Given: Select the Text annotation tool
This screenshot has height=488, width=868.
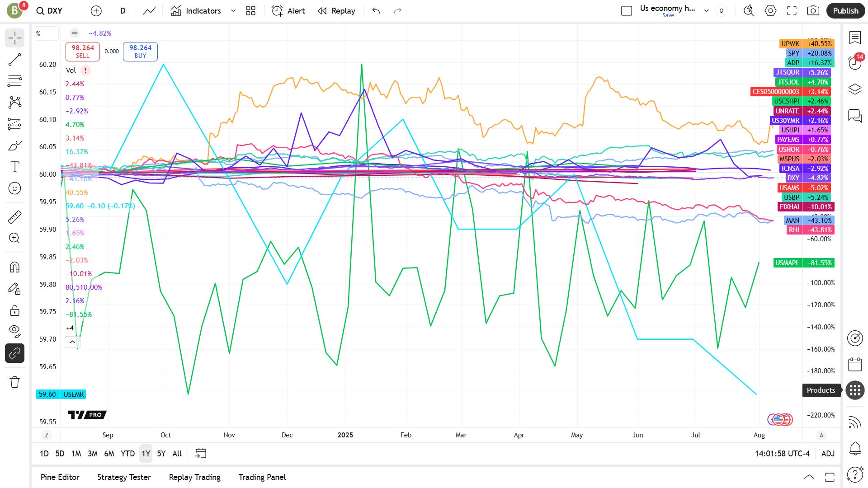Looking at the screenshot, I should point(14,167).
